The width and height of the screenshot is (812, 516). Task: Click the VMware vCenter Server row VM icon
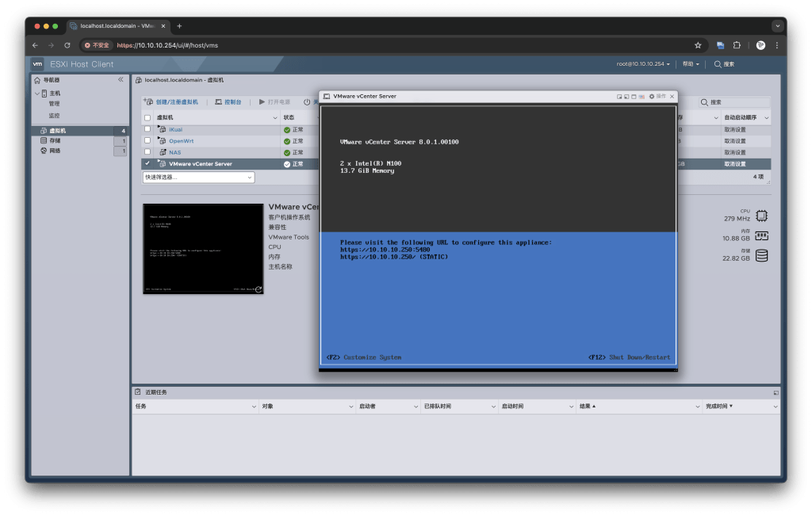point(162,163)
